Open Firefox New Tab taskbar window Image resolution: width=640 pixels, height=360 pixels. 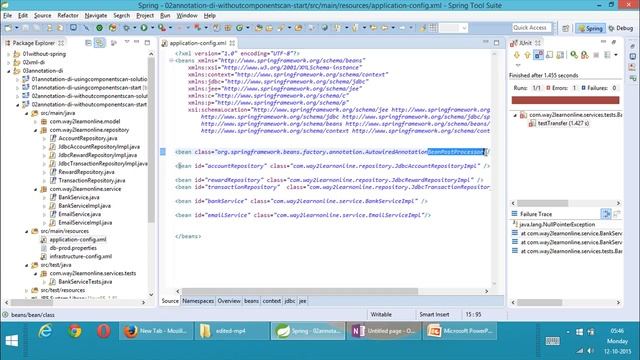(155, 331)
